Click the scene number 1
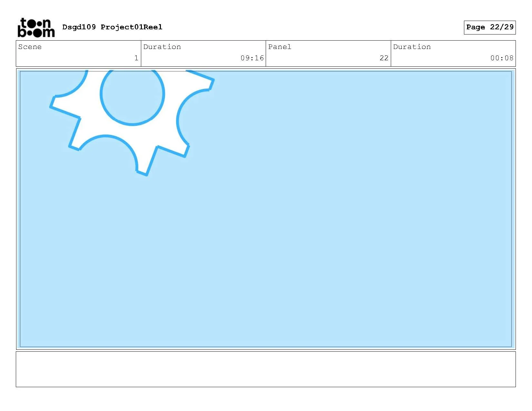The image size is (532, 411). (136, 58)
